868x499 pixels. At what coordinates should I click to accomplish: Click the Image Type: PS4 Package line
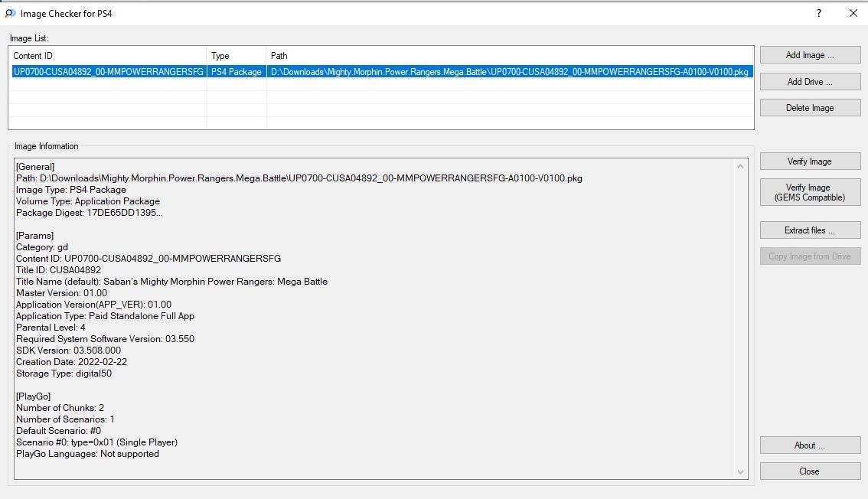pyautogui.click(x=71, y=190)
